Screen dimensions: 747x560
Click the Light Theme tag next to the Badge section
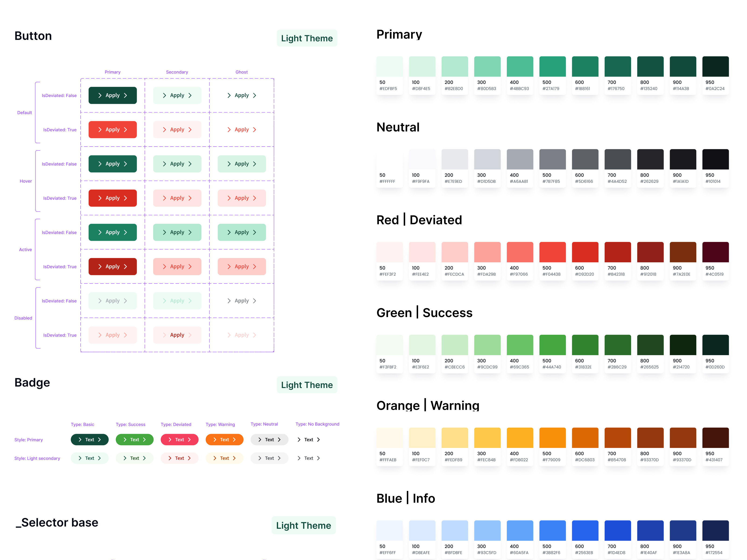click(x=307, y=385)
